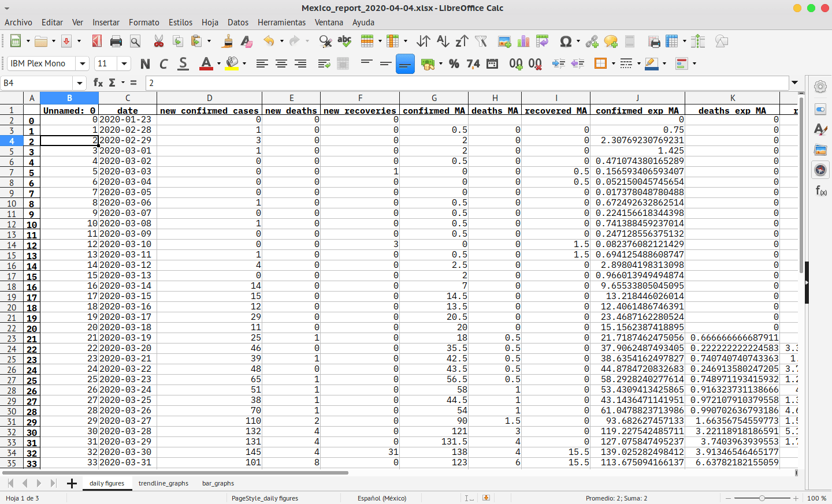Open the Function Wizard next to the Name Box
Viewport: 832px width, 504px height.
98,83
